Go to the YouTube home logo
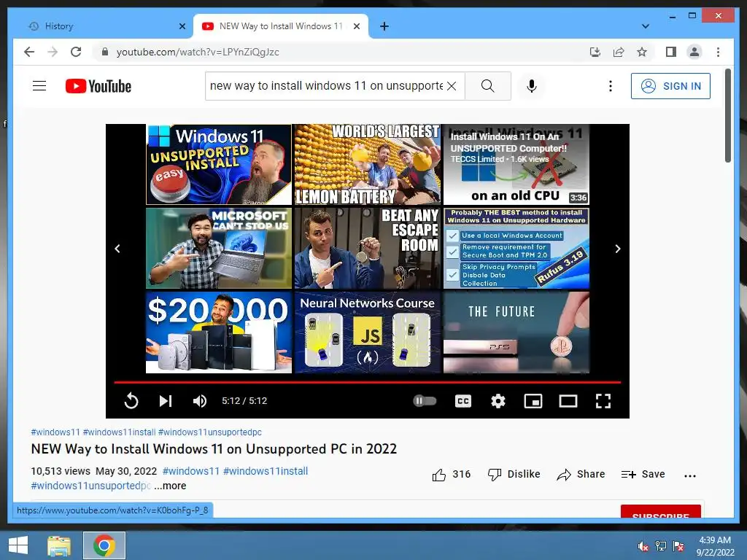 [x=98, y=86]
